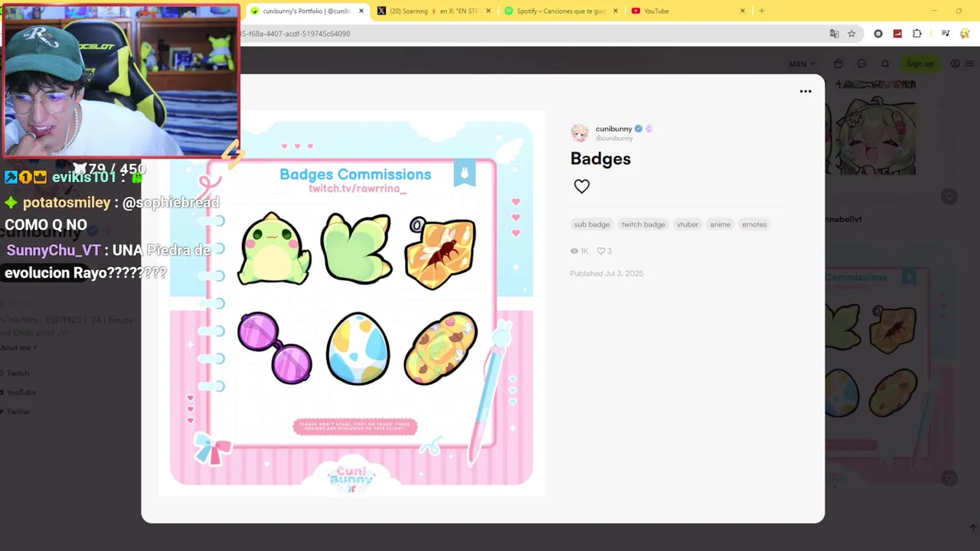Bookmark this page with the star icon
Viewport: 980px width, 551px height.
tap(851, 34)
